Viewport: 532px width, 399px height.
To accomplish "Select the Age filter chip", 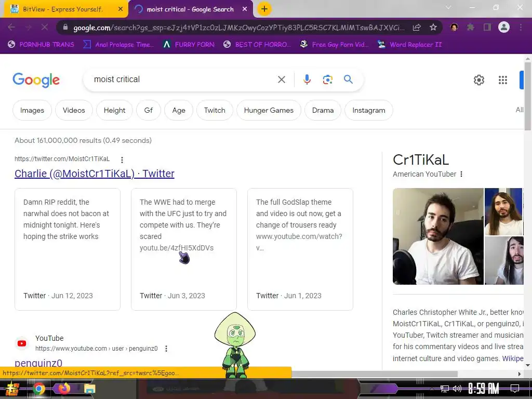I will tap(179, 110).
